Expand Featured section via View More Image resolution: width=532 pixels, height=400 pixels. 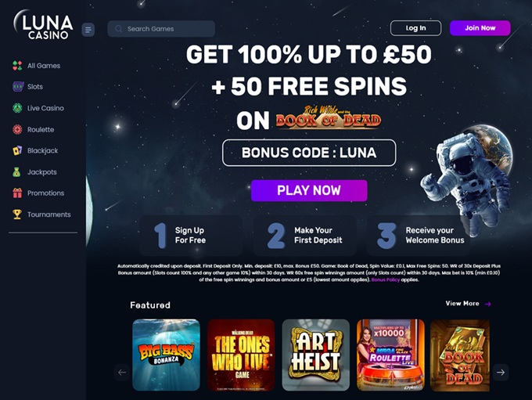[468, 304]
